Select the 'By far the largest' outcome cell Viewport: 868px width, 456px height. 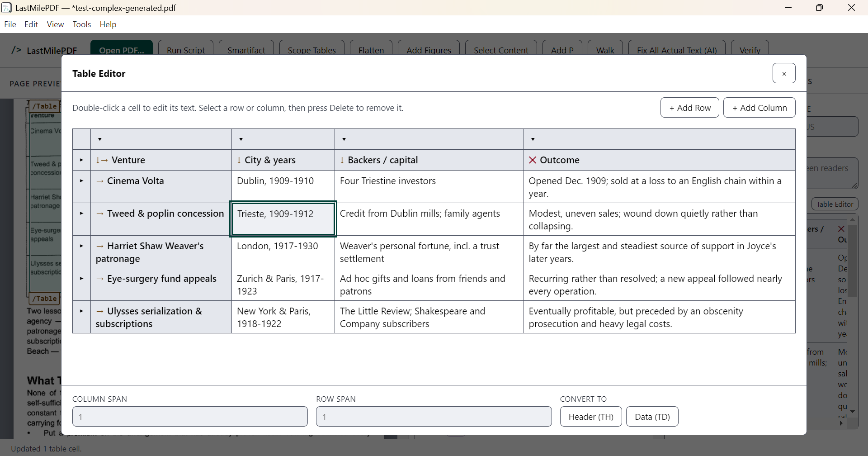click(659, 252)
